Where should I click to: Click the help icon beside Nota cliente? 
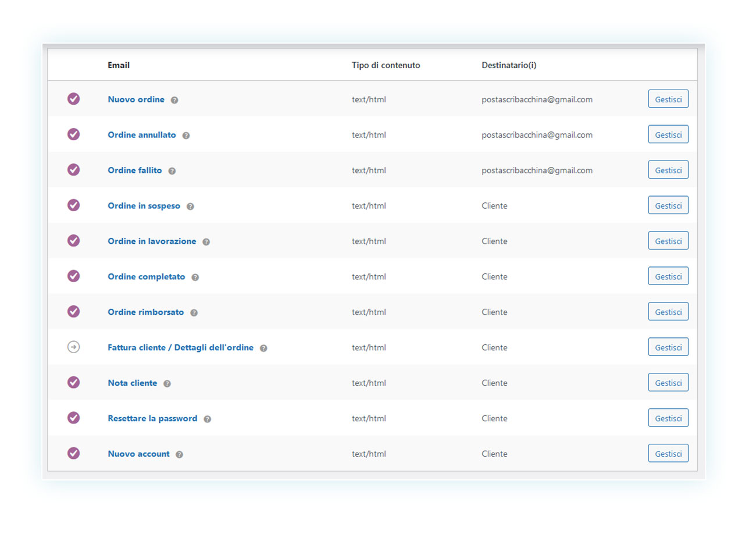(167, 384)
